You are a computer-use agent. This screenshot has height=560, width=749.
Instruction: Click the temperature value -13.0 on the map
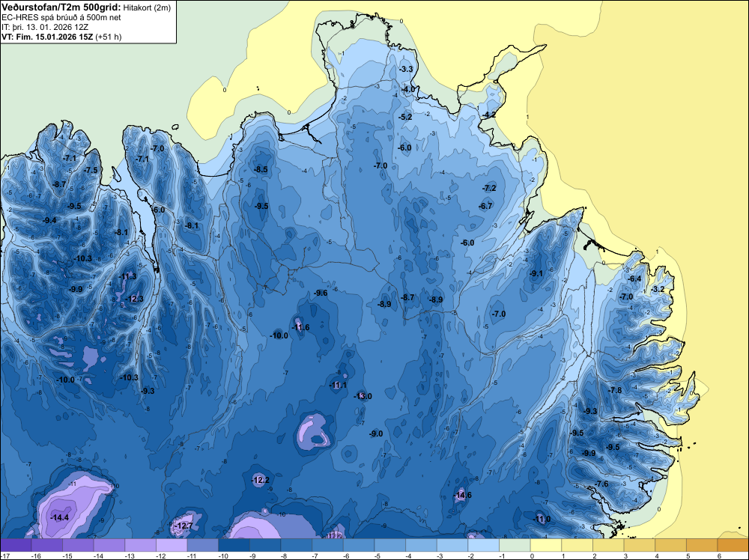(x=363, y=396)
